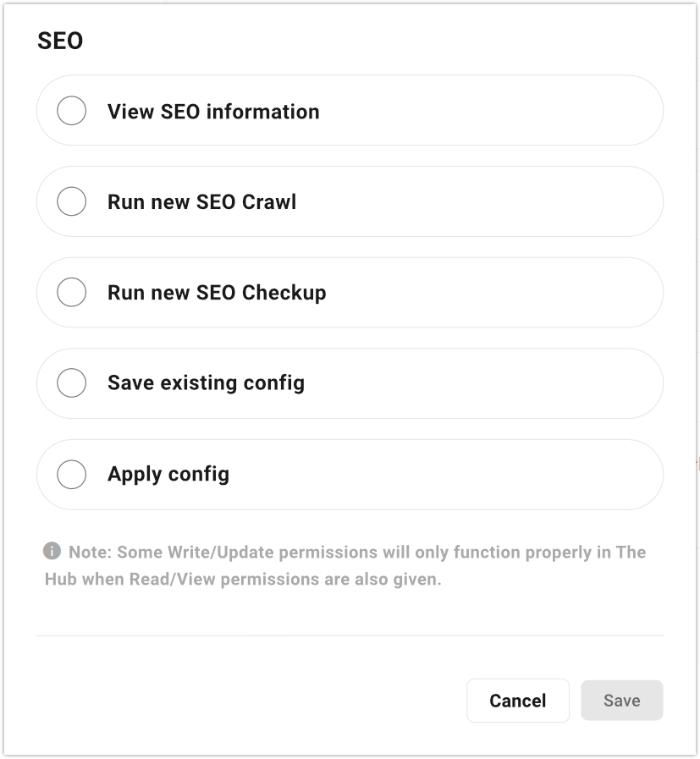Click the Run new SEO Crawl label text
The height and width of the screenshot is (759, 700).
coord(201,201)
